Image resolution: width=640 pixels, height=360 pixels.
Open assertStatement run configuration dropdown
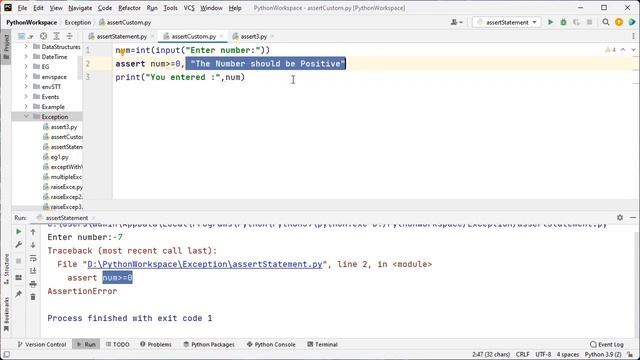coord(507,22)
